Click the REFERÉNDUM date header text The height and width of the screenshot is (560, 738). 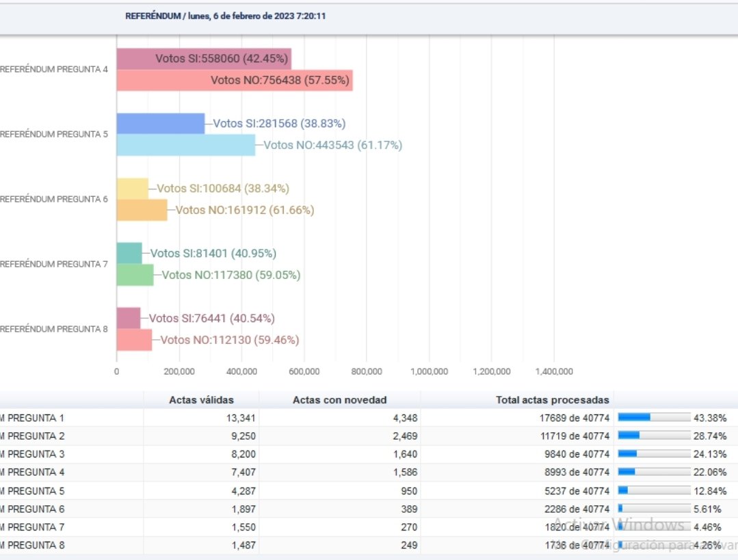click(226, 16)
